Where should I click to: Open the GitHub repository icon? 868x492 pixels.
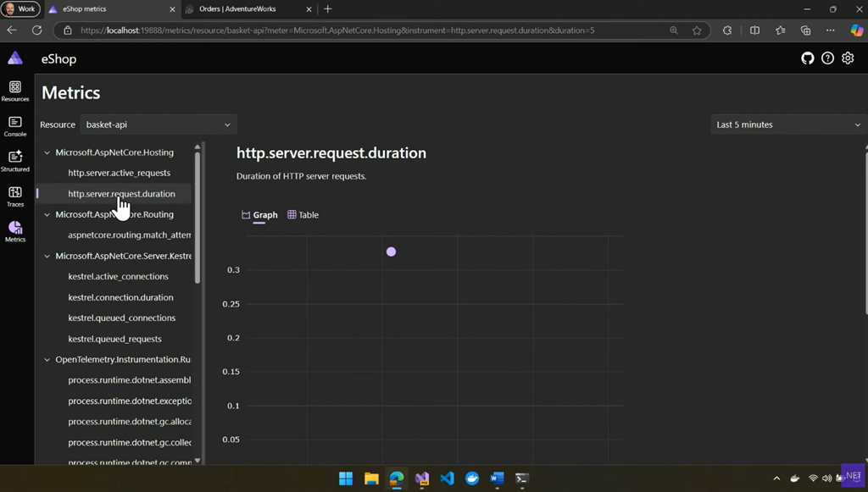[x=808, y=58]
